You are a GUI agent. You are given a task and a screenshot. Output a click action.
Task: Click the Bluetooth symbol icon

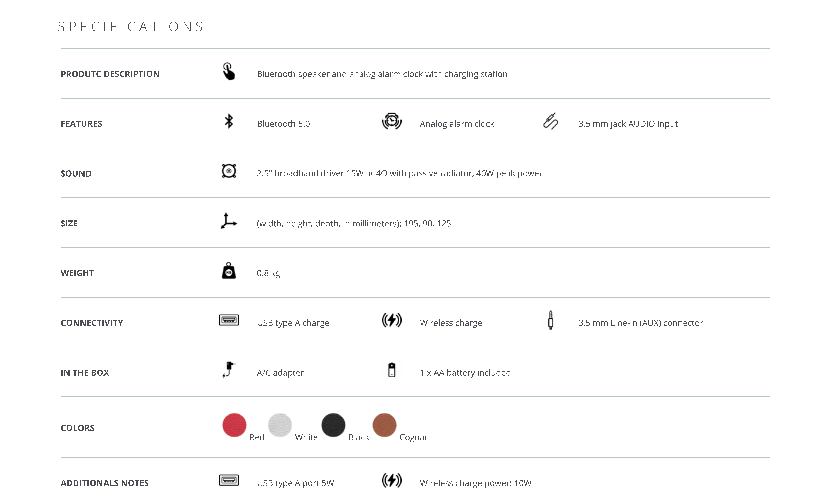(229, 121)
